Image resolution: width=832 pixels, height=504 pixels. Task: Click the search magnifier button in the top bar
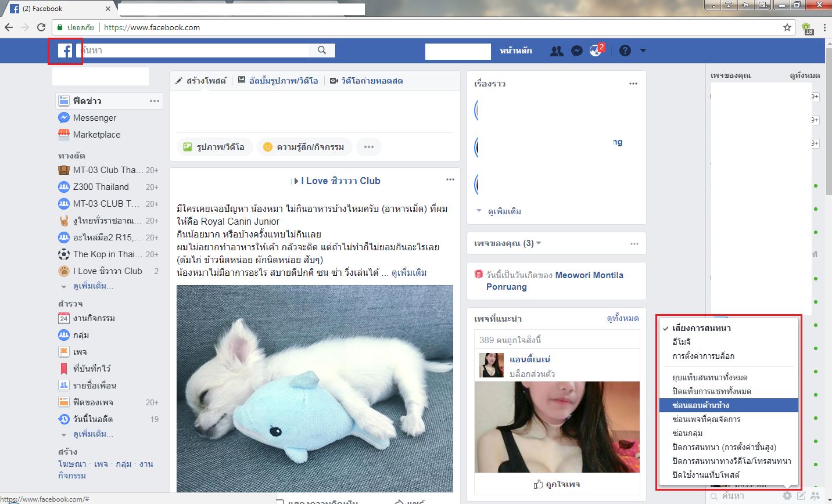click(x=322, y=51)
